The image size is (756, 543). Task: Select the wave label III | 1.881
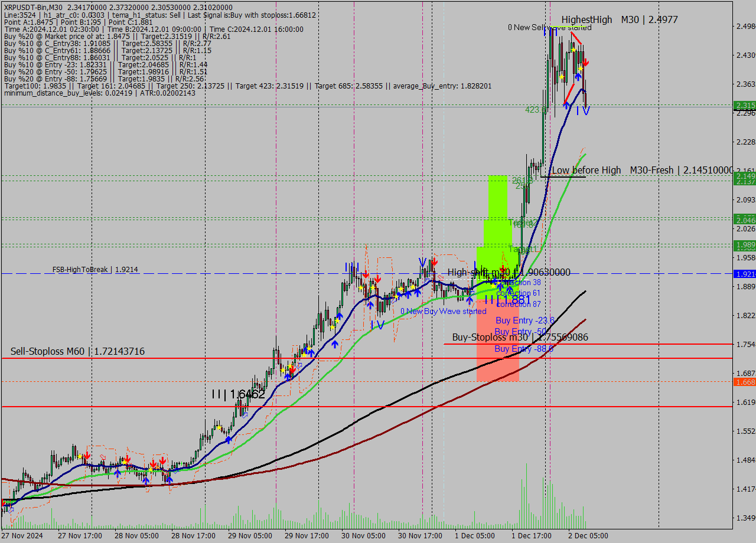click(507, 300)
